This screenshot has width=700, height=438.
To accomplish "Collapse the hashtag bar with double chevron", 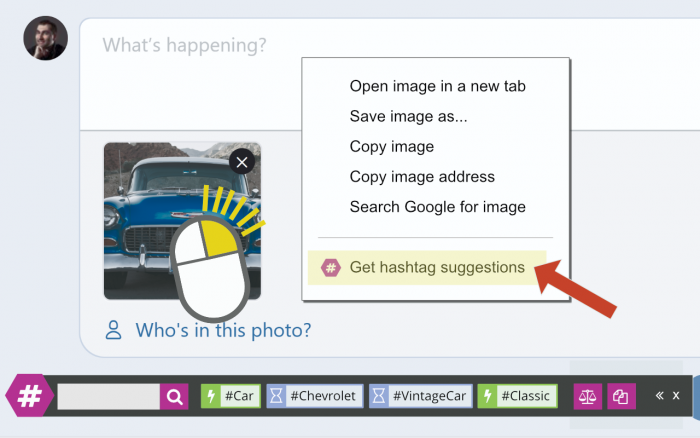I will [x=659, y=396].
